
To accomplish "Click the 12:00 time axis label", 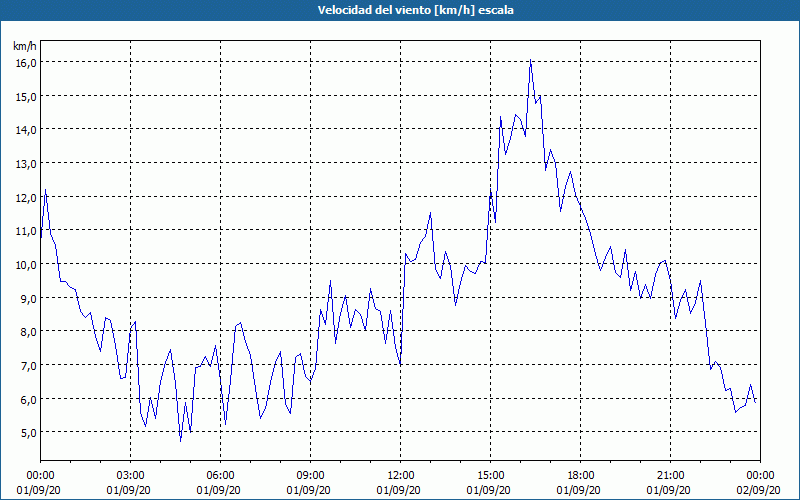I will pyautogui.click(x=401, y=476).
